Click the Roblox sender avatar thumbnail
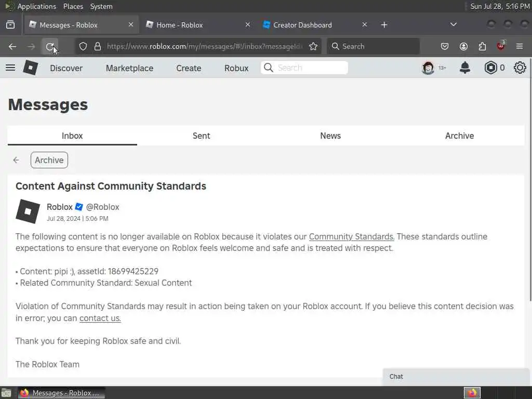Image resolution: width=532 pixels, height=399 pixels. [28, 211]
